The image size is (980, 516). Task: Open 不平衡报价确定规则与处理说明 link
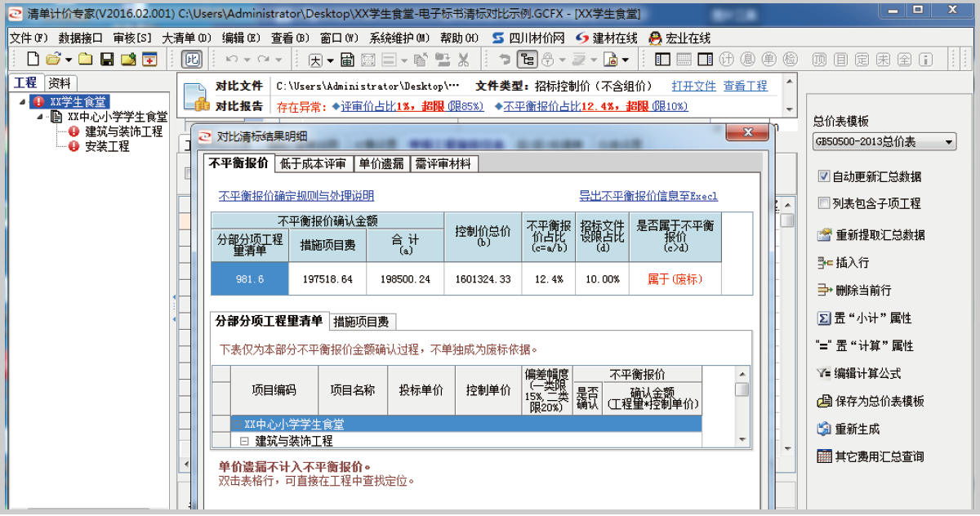point(296,196)
